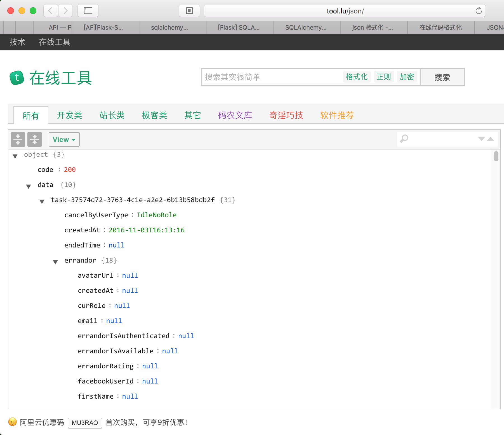Viewport: 504px width, 435px height.
Task: Click the JSON viewer vertical scrollbar thumb
Action: pos(496,156)
